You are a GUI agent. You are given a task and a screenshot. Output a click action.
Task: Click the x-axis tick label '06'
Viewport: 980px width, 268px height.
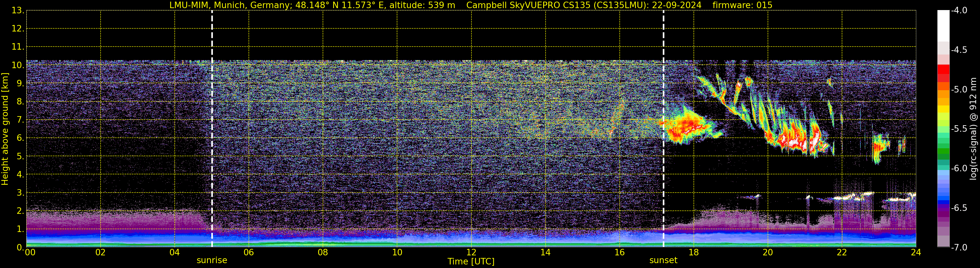pos(249,252)
